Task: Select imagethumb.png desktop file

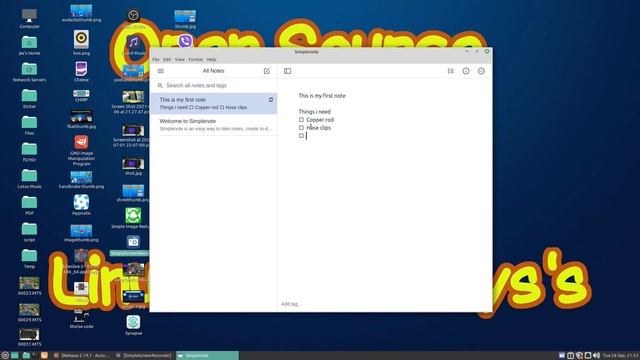Action: point(81,233)
